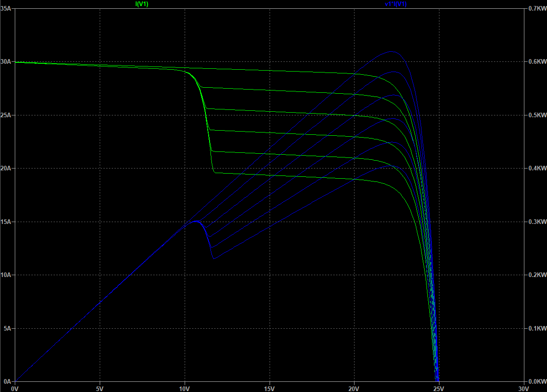
Task: Click the blue v1*I(V1) trace label
Action: click(396, 4)
